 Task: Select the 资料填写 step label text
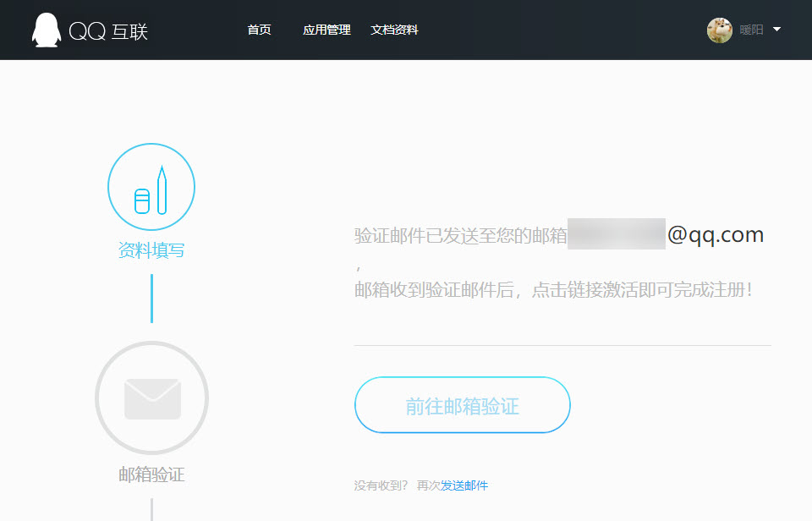[x=151, y=250]
